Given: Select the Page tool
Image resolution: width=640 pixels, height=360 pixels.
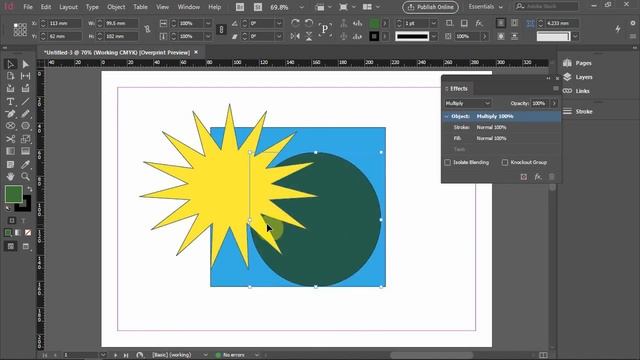Looking at the screenshot, I should pos(11,76).
